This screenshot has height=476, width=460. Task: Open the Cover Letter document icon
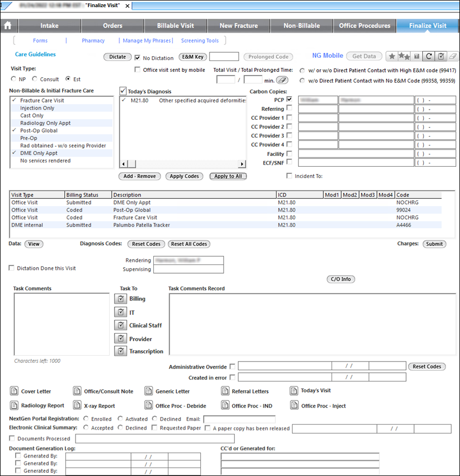click(14, 391)
